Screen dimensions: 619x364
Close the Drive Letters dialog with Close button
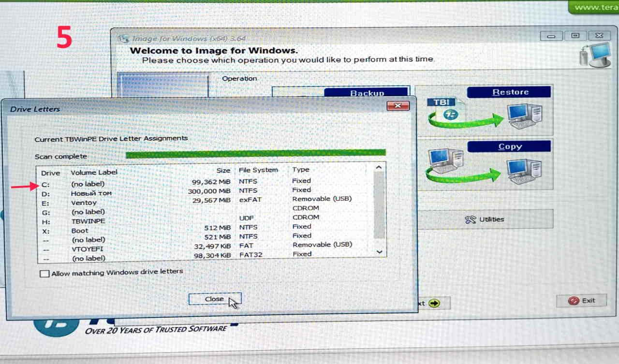click(x=215, y=299)
